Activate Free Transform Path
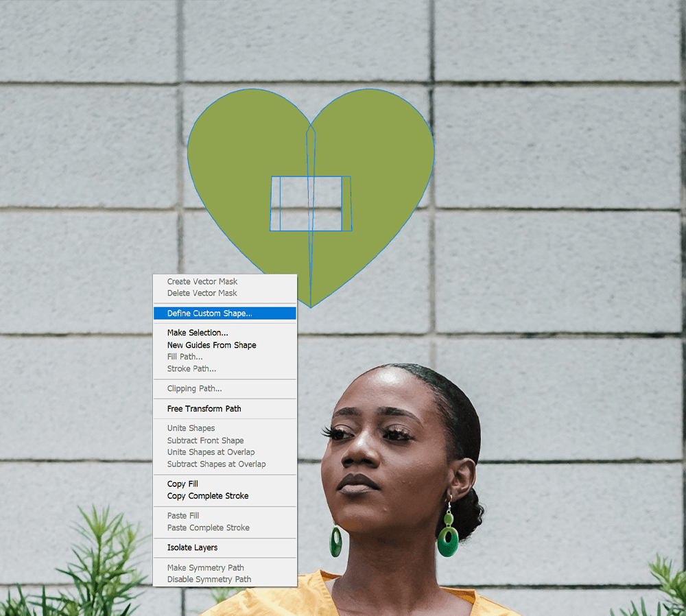Image resolution: width=686 pixels, height=616 pixels. pos(225,409)
